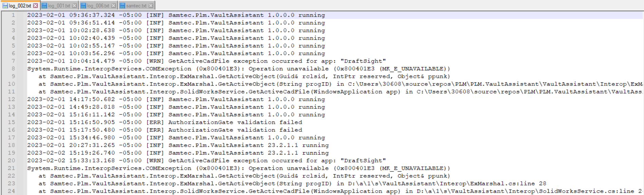This screenshot has height=195, width=644.
Task: Click the disk icon on log_006.txt tab
Action: tap(84, 6)
